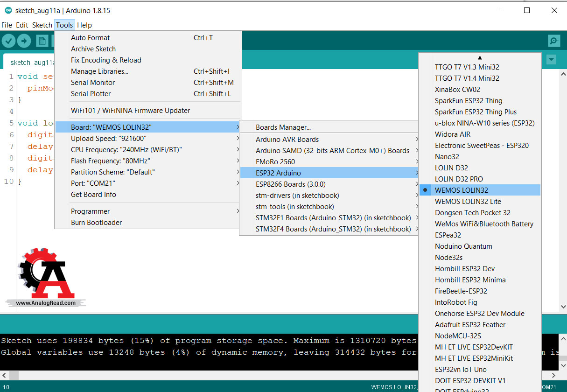Expand the Port: "COM21" submenu
Screen dimensions: 567x392
click(x=148, y=183)
